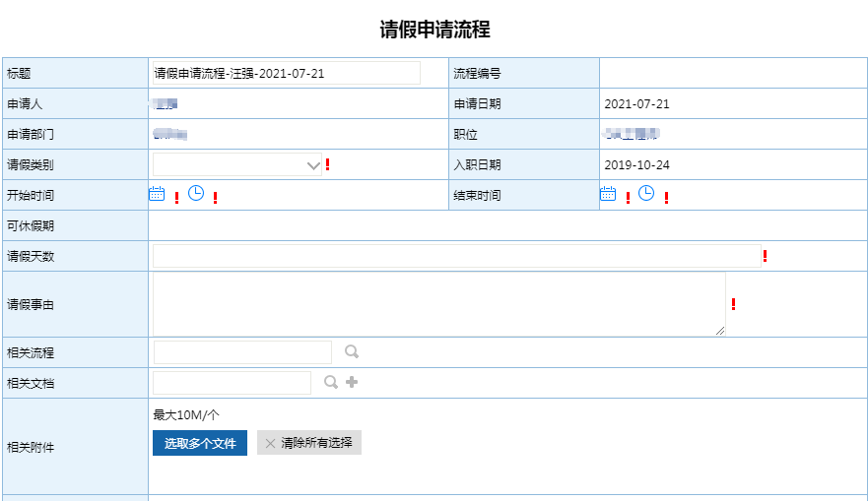Click the 申请日期 value 2021-07-21
The height and width of the screenshot is (501, 868).
point(636,103)
